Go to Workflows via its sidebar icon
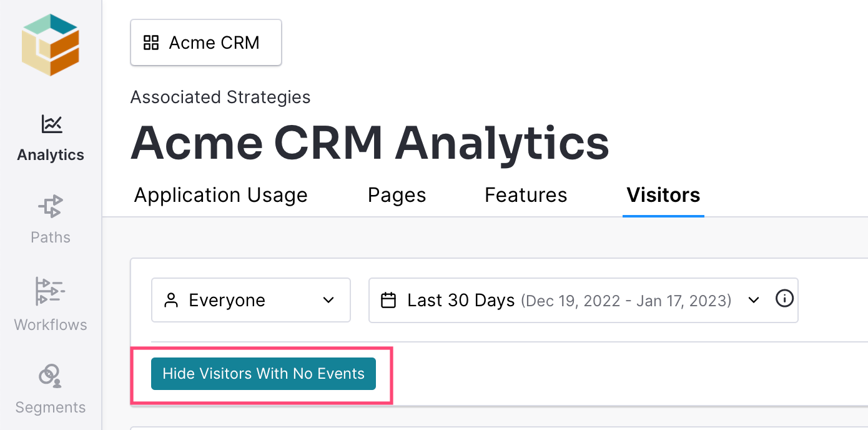Screen dimensions: 868x430 pos(51,291)
